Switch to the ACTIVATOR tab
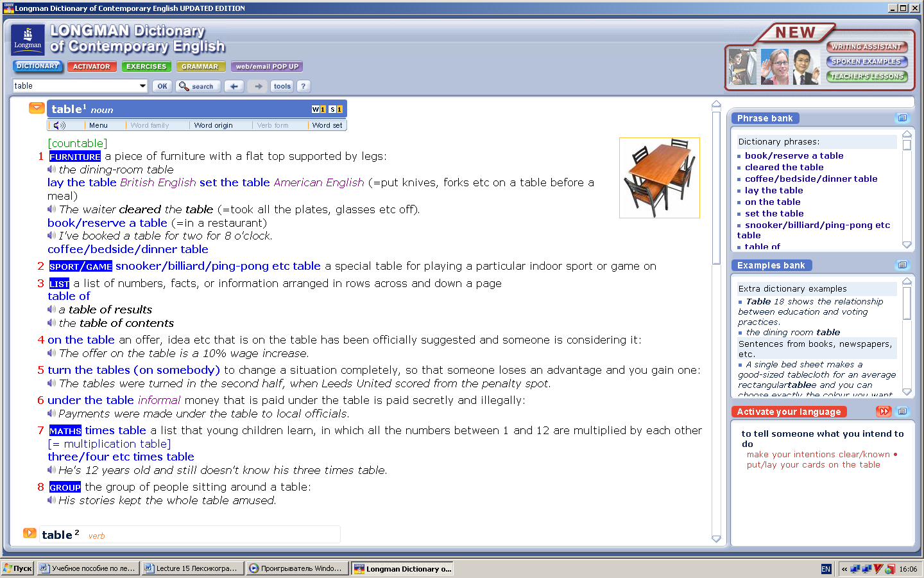 point(91,67)
